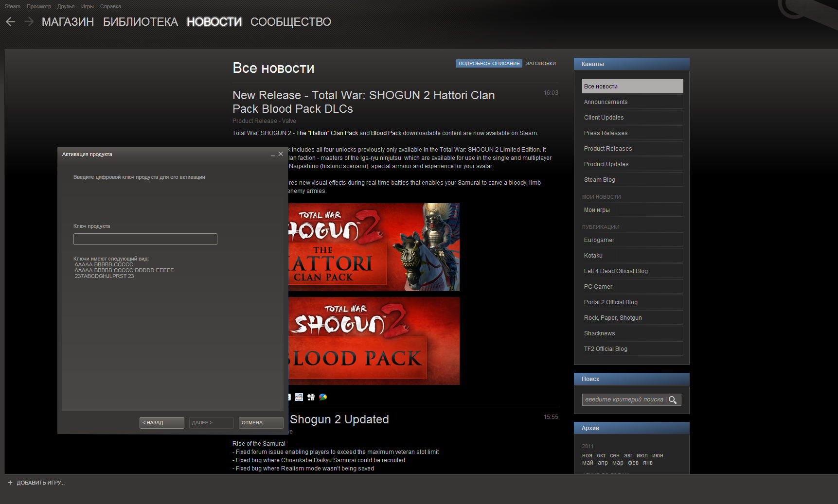Image resolution: width=838 pixels, height=504 pixels.
Task: Open Total War Hattori Clan Pack headline
Action: click(364, 102)
